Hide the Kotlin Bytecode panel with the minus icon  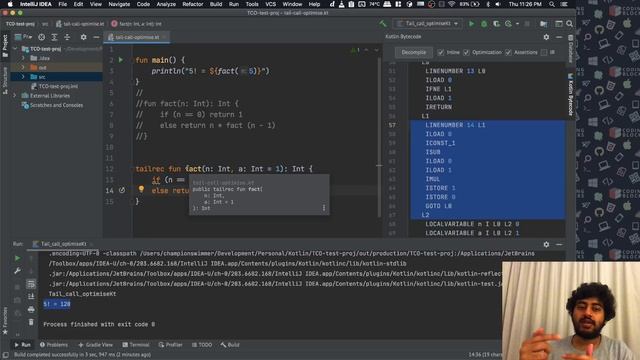pyautogui.click(x=559, y=37)
